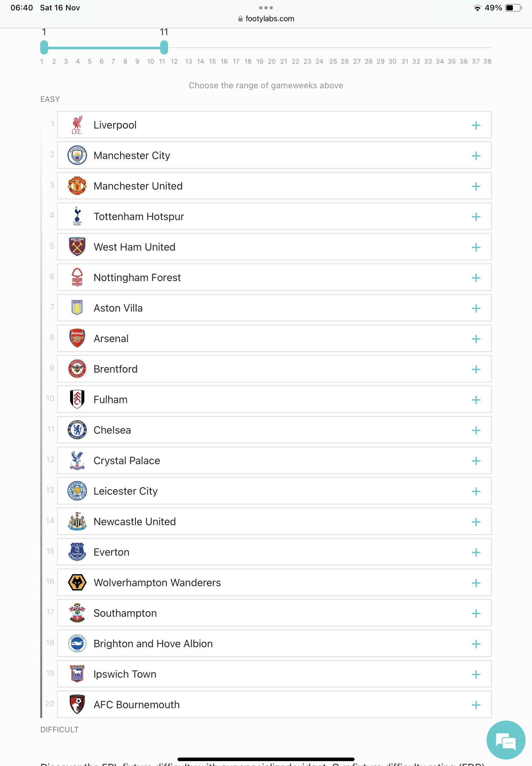Click the Manchester City club badge
The image size is (532, 766).
(x=77, y=155)
